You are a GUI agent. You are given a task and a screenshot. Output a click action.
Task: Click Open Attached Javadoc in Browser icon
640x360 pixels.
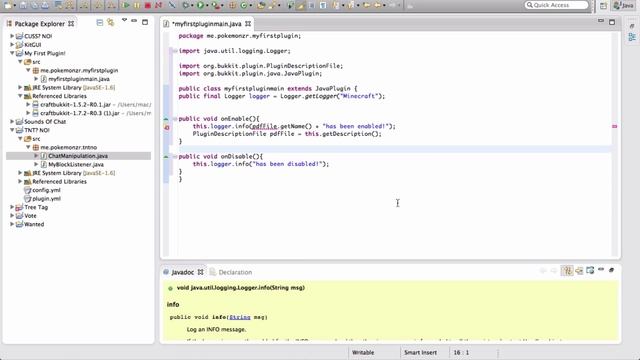pos(590,270)
